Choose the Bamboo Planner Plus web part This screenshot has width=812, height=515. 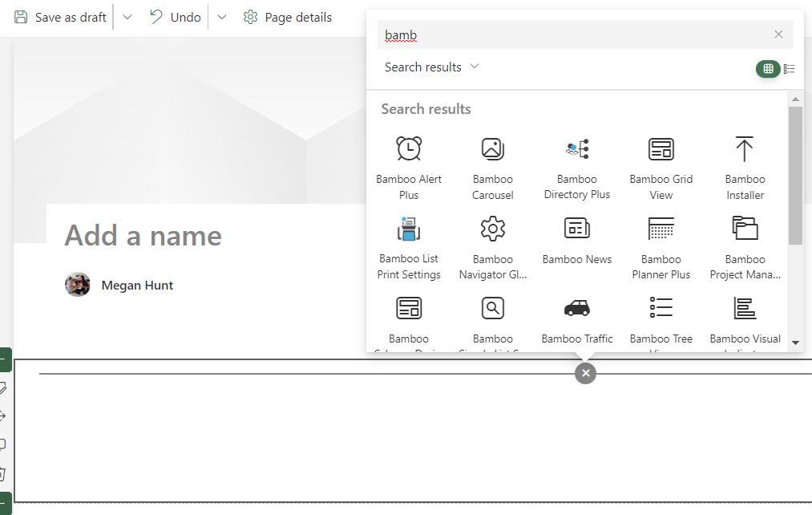coord(661,248)
